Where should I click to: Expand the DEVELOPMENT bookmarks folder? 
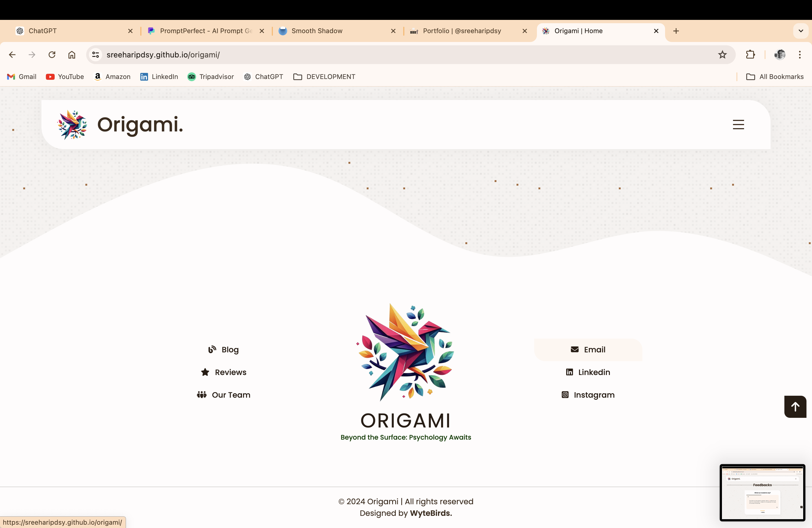(x=324, y=77)
